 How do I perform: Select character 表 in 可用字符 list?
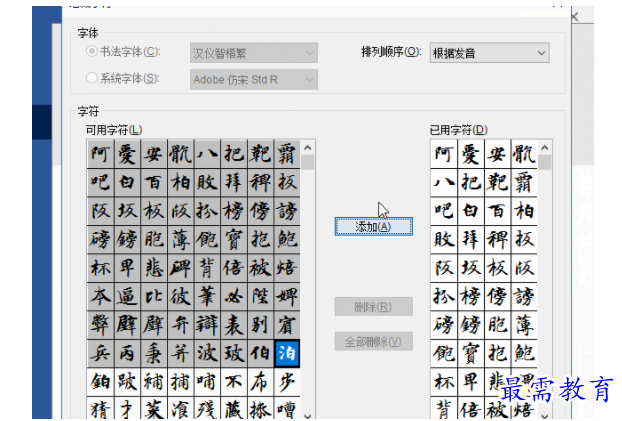point(233,325)
